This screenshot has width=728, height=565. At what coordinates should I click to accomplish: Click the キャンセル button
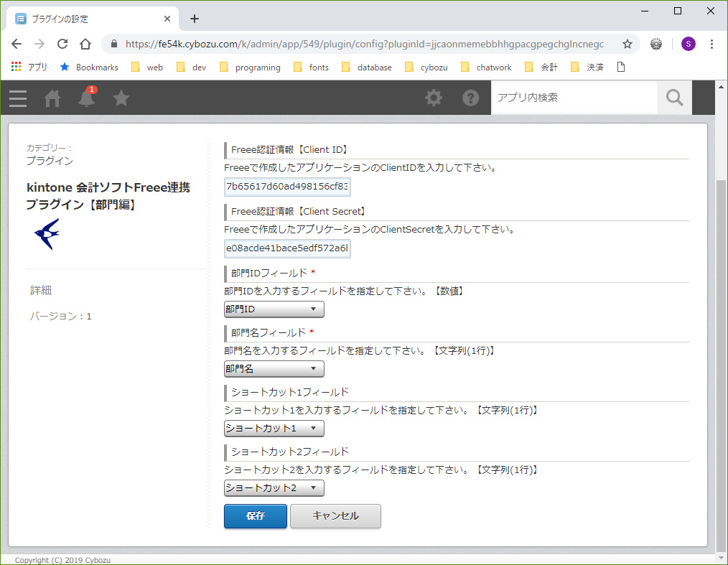336,515
